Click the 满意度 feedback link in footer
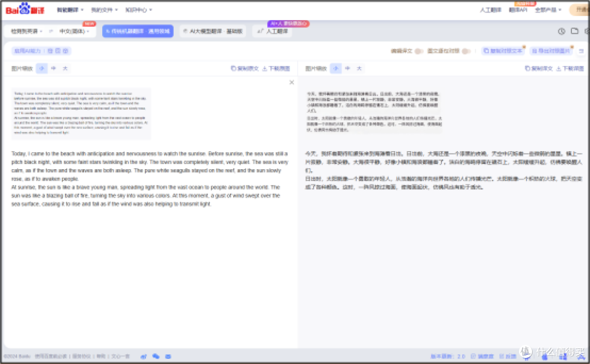This screenshot has width=590, height=364. (x=482, y=356)
